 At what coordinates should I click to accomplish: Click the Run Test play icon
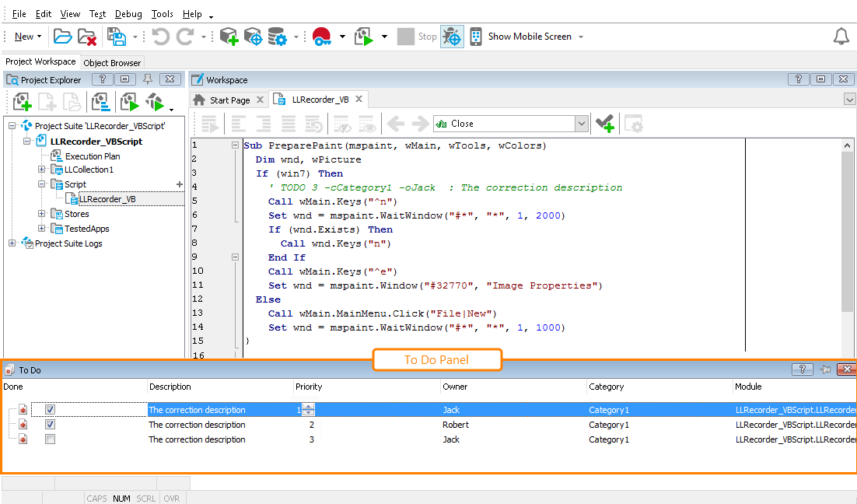(364, 37)
